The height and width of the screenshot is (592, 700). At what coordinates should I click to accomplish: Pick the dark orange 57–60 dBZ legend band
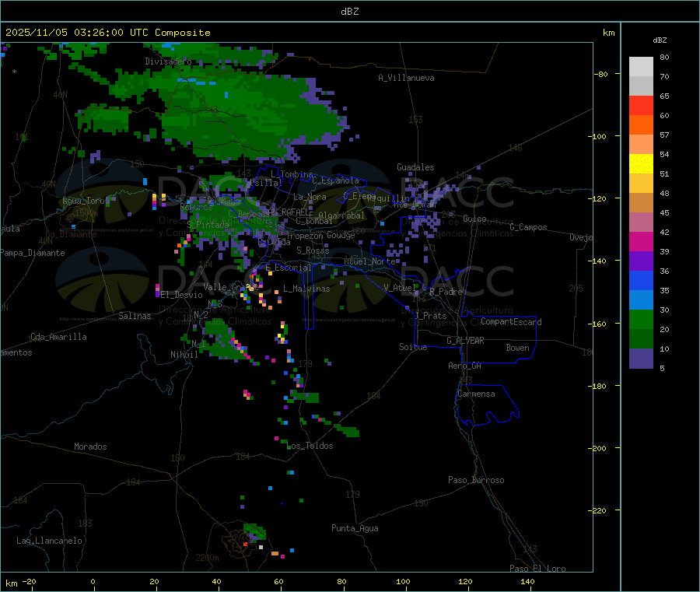[641, 125]
